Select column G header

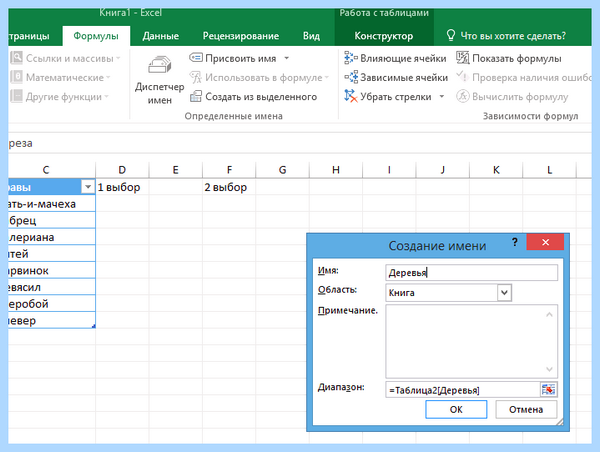coord(282,170)
